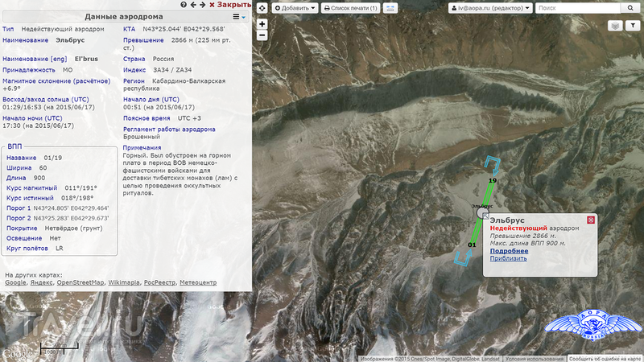Screen dimensions: 644x362
Task: Click runway threshold label 19
Action: tap(493, 180)
